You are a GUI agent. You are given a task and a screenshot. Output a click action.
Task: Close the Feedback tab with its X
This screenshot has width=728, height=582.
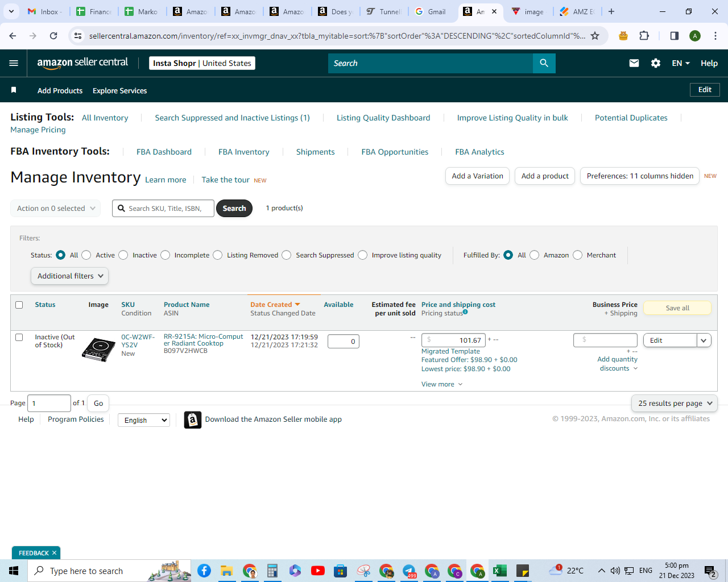coord(55,553)
